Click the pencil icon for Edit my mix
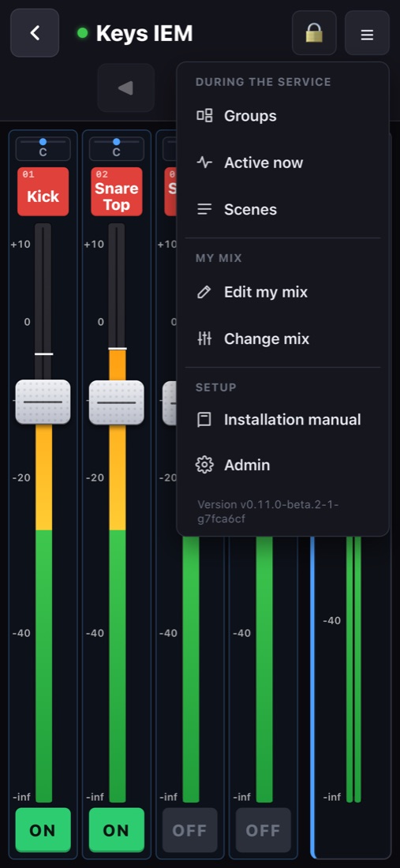The width and height of the screenshot is (400, 868). click(x=204, y=292)
